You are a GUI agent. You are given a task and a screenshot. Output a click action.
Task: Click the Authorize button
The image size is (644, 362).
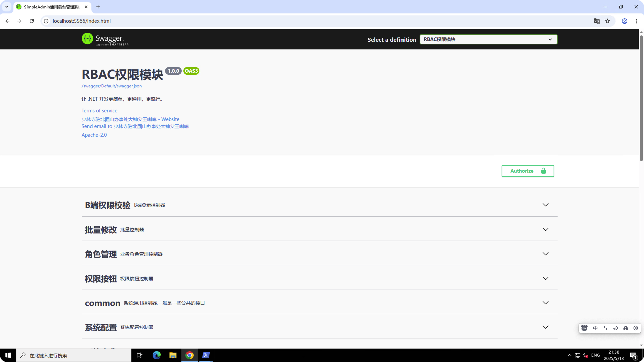coord(528,171)
